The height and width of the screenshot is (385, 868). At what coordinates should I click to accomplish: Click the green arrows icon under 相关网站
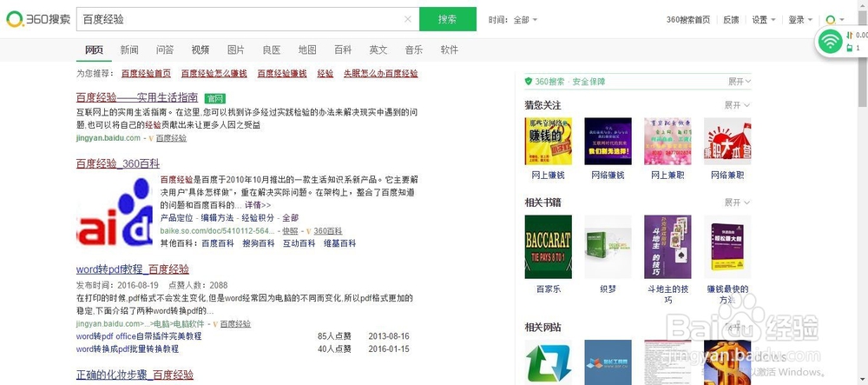click(548, 362)
